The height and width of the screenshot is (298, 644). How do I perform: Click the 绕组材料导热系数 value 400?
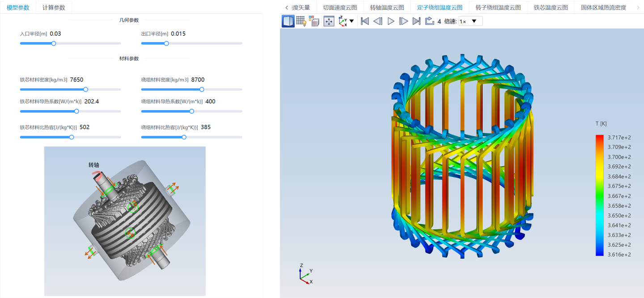tap(210, 102)
